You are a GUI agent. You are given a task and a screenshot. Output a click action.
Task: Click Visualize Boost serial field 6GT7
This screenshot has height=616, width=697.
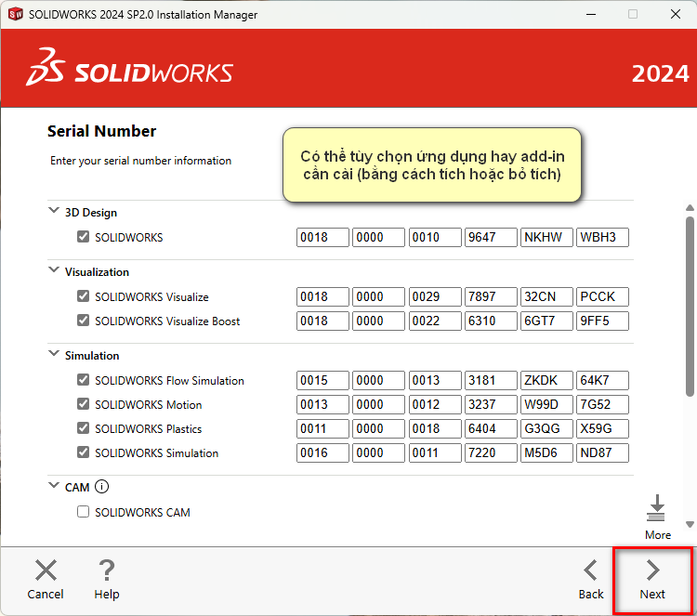[x=546, y=321]
